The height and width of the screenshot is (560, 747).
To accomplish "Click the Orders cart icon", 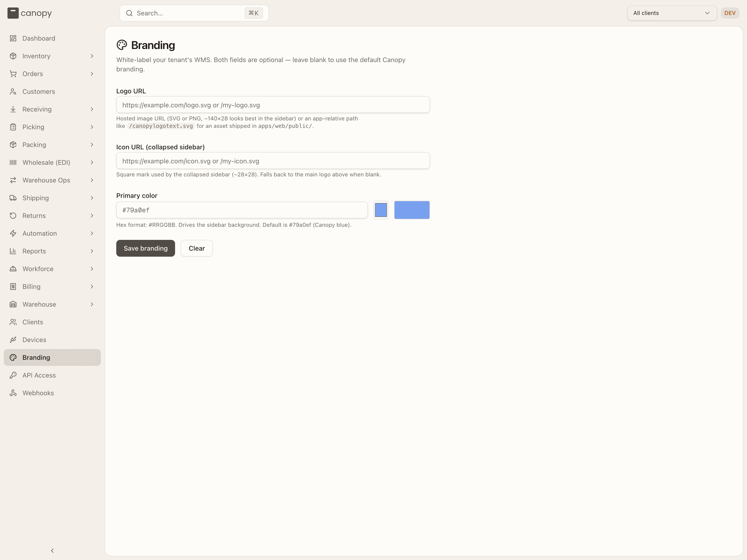I will 13,74.
